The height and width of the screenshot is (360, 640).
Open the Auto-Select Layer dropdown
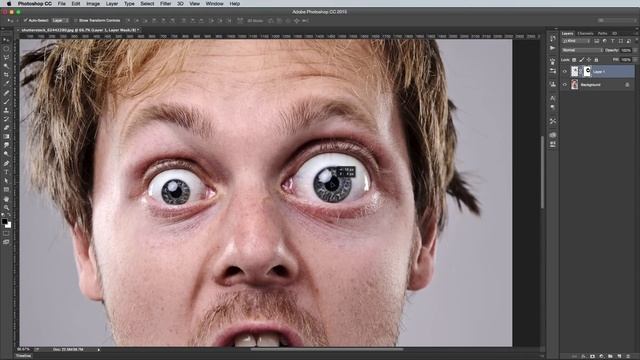pos(60,20)
